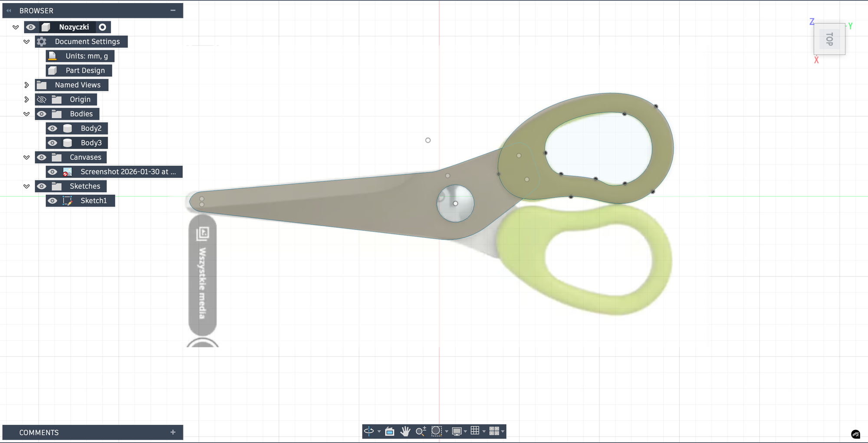This screenshot has height=443, width=868.
Task: Click the activate radio button beside Nozyczki
Action: [102, 27]
